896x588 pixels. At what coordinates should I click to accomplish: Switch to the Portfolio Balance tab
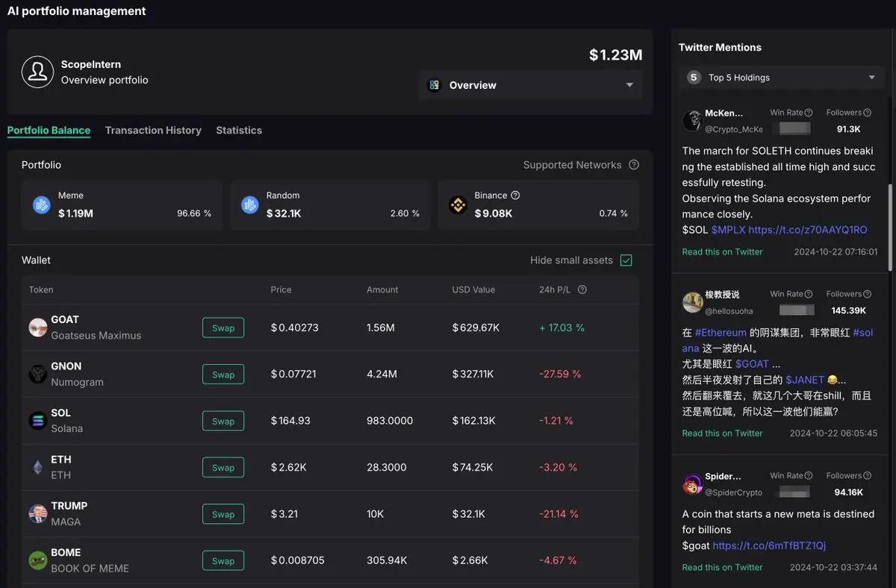tap(49, 130)
